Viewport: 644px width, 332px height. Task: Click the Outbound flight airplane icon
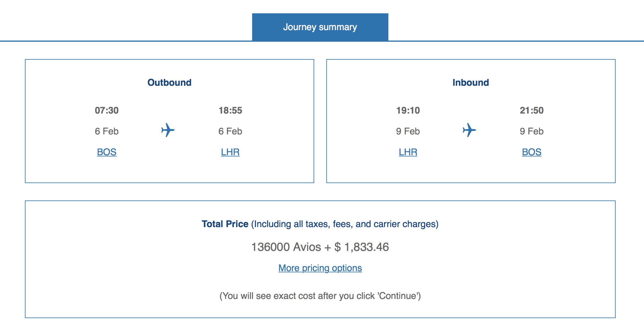pyautogui.click(x=168, y=130)
